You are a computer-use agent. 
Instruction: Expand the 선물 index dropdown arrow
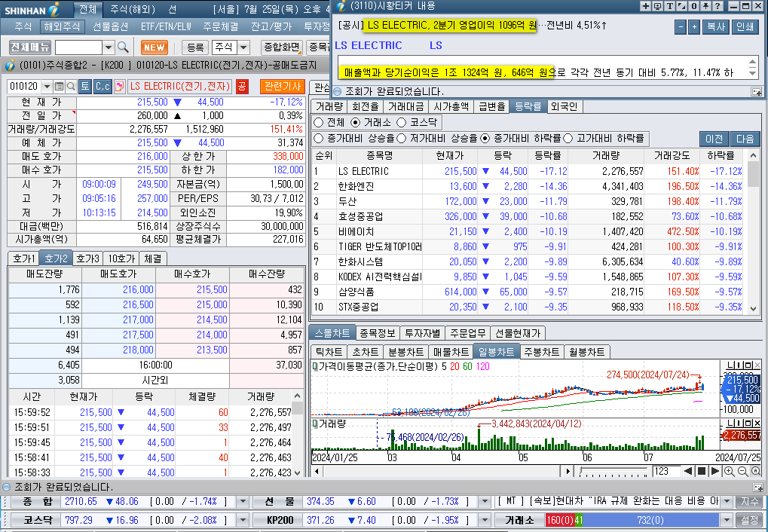[485, 502]
